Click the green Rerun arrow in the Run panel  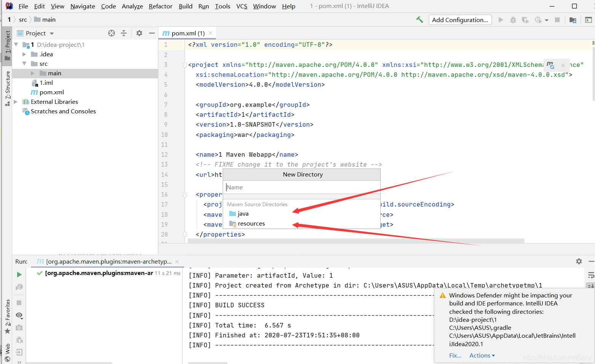click(19, 275)
